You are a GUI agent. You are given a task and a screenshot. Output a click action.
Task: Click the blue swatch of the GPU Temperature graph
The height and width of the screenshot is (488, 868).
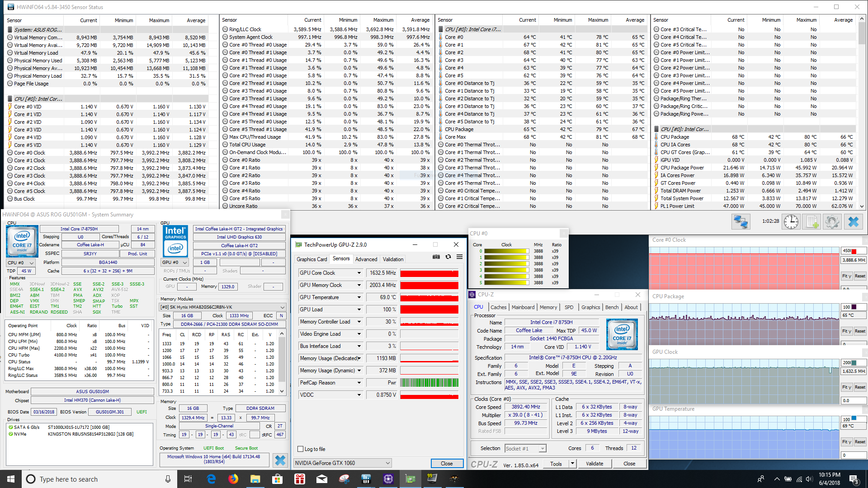coord(854,419)
